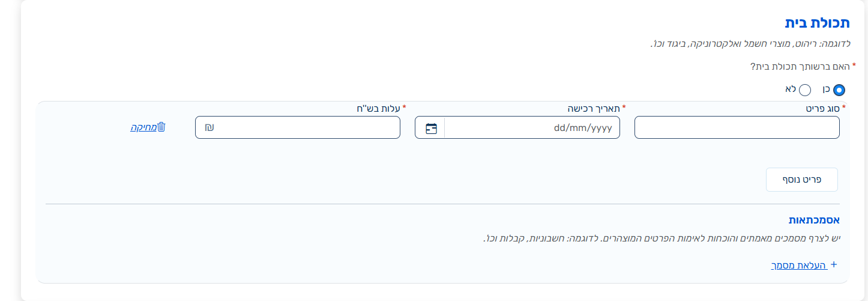Screen dimensions: 868x301
Task: Click the trash can delete icon
Action: (x=161, y=127)
